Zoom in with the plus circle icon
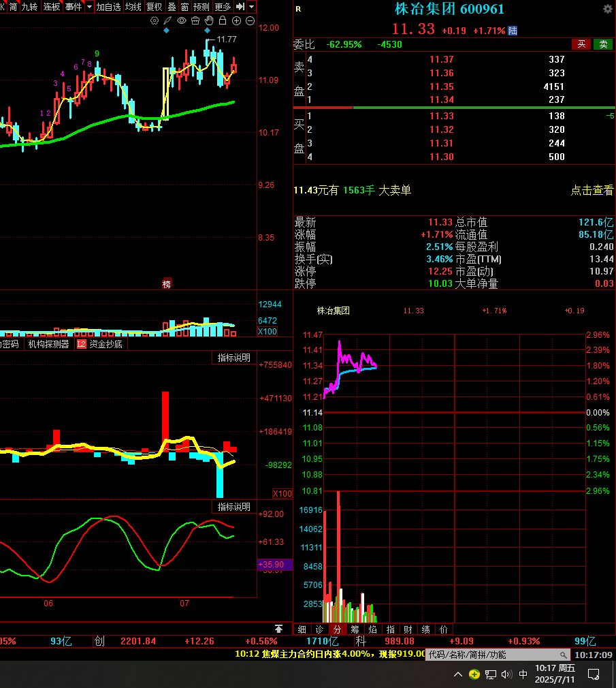The width and height of the screenshot is (616, 688). click(236, 20)
